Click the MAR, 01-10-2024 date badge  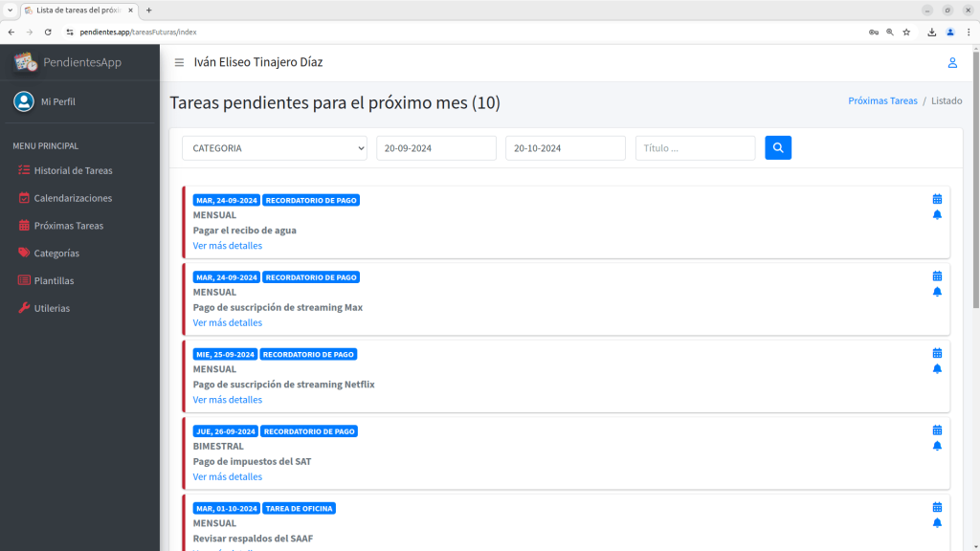pos(226,509)
